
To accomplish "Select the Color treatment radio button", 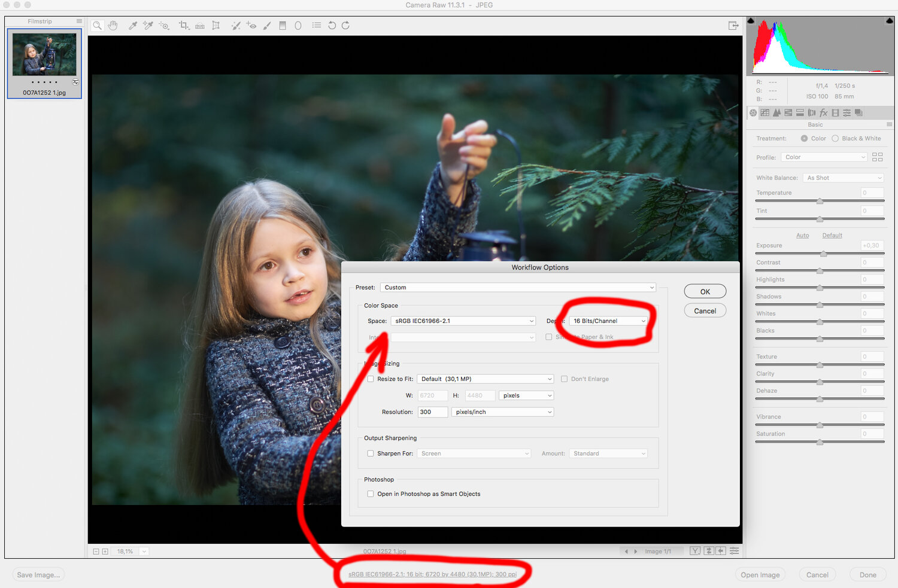I will click(804, 138).
